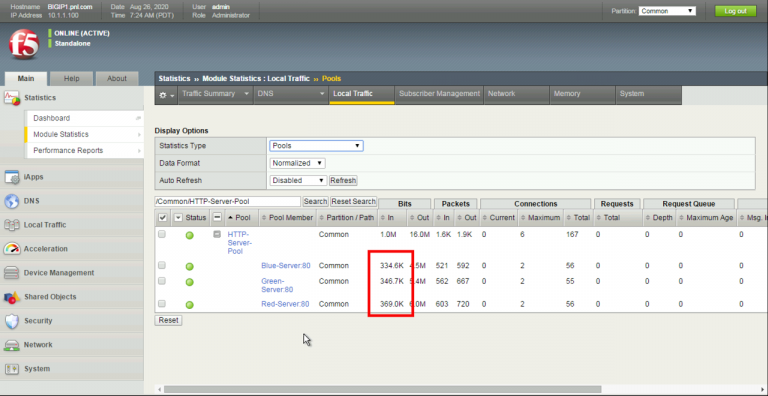Image resolution: width=768 pixels, height=396 pixels.
Task: Open the Statistics Type dropdown
Action: tap(316, 146)
